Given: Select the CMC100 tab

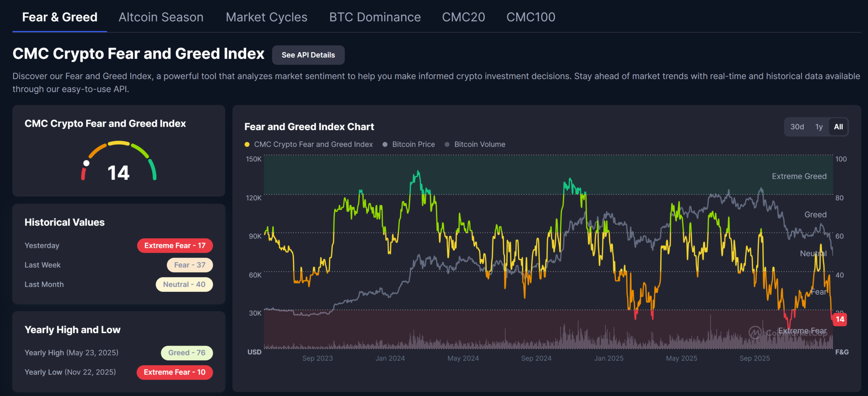Looking at the screenshot, I should (531, 17).
